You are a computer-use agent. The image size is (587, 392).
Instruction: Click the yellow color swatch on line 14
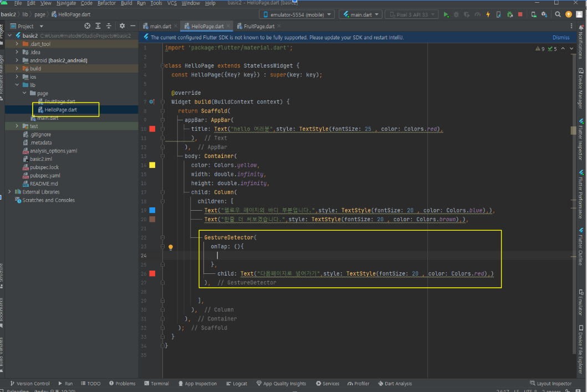pyautogui.click(x=152, y=165)
